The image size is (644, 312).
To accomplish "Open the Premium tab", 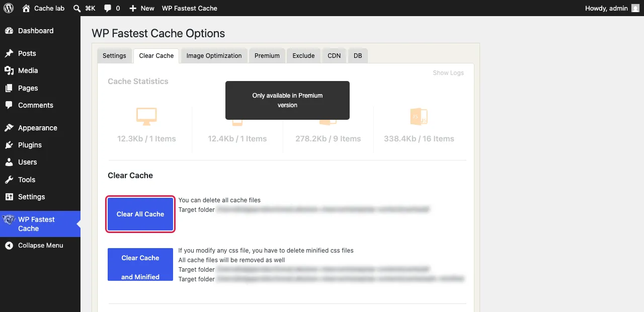I will click(267, 55).
